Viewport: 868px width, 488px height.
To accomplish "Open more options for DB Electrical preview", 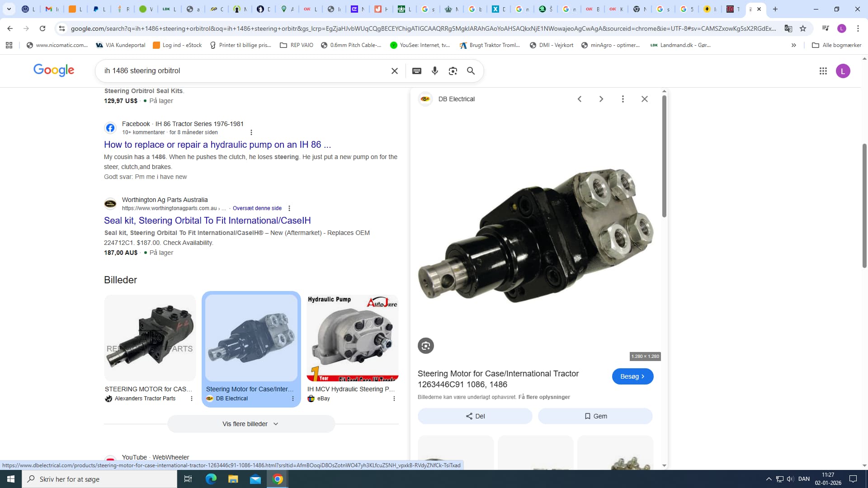I will tap(623, 99).
